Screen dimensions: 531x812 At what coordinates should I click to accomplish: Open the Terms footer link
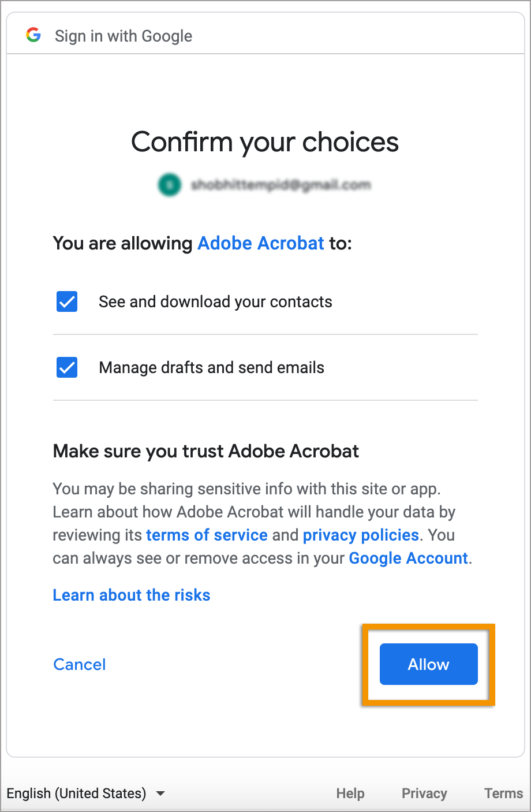click(x=503, y=794)
